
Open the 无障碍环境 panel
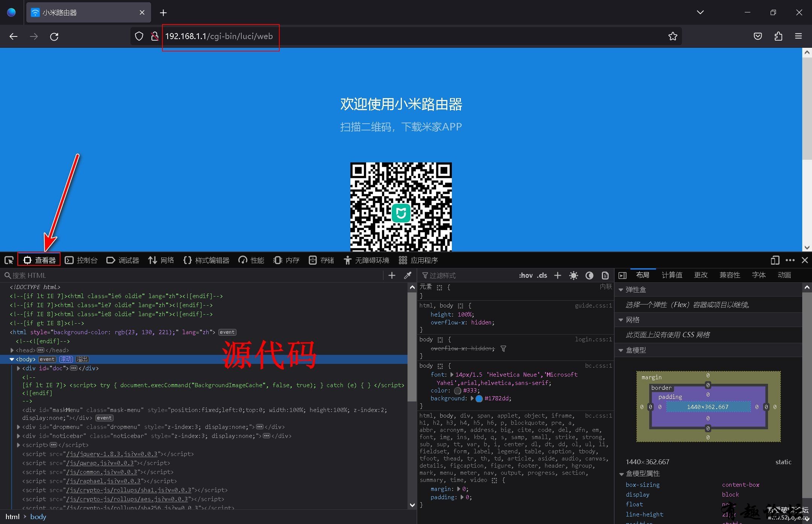366,260
